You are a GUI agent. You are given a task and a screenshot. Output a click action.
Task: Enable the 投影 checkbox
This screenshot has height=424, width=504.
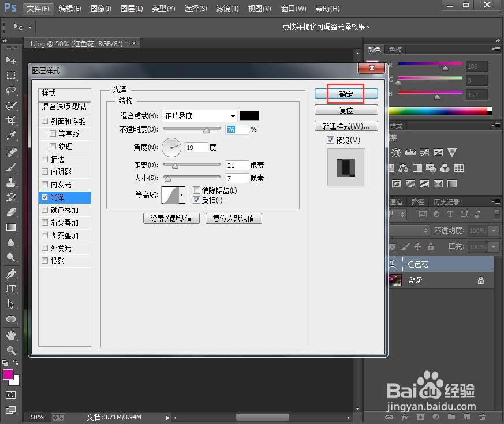click(x=45, y=261)
